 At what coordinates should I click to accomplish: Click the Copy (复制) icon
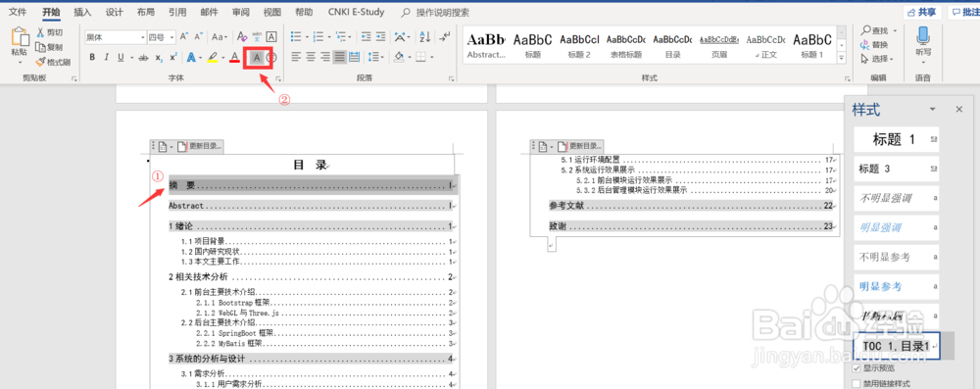click(x=40, y=47)
